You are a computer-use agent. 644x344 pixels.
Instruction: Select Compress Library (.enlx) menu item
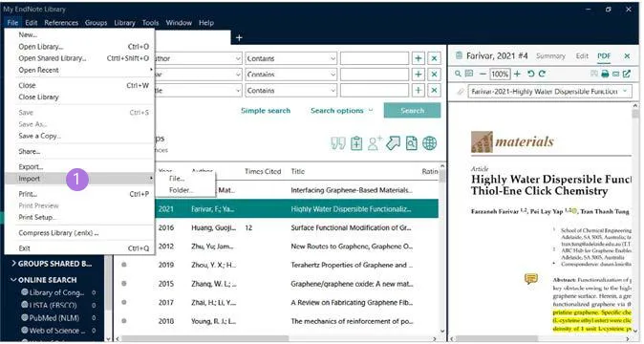(x=58, y=233)
